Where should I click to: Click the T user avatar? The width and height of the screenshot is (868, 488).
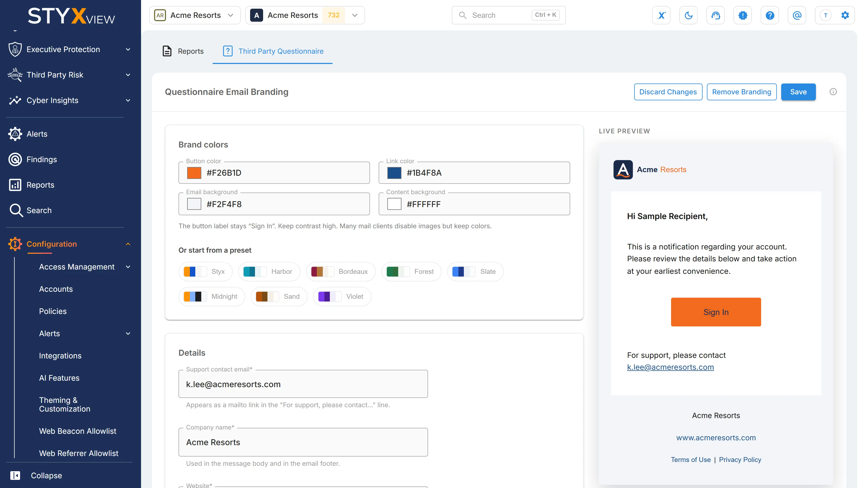coord(825,15)
